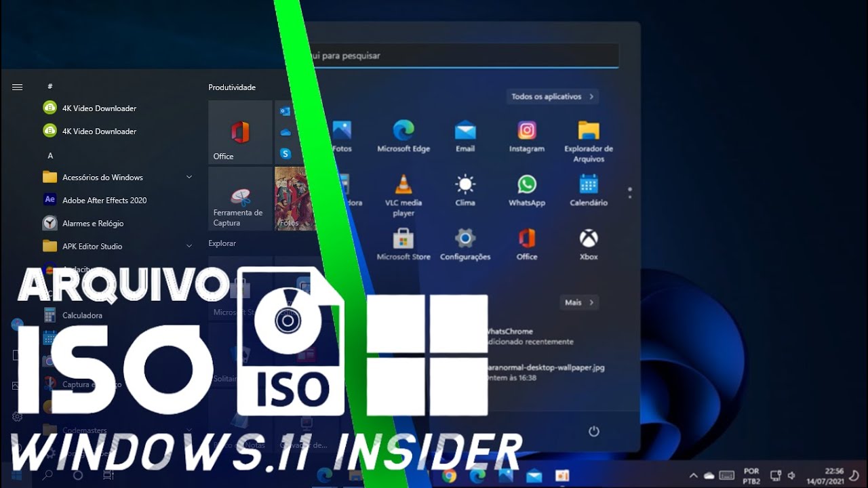This screenshot has height=488, width=868.
Task: Expand the Codemasters folder chevron
Action: tap(189, 430)
